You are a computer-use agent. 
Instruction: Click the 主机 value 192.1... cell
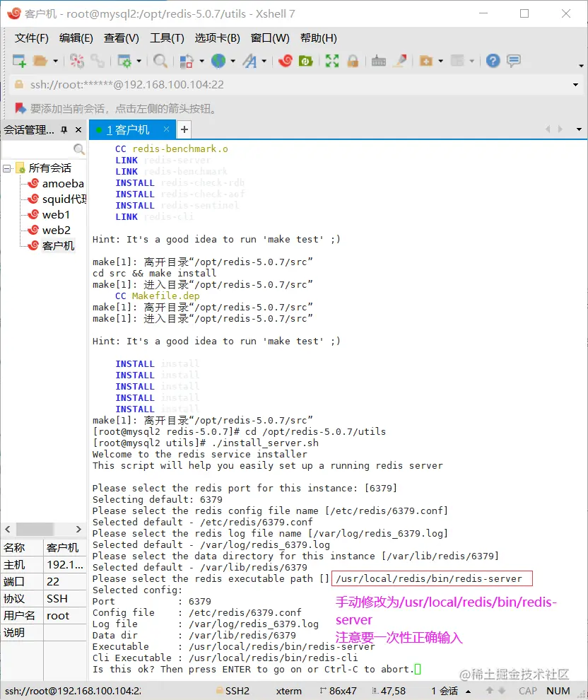(x=65, y=565)
